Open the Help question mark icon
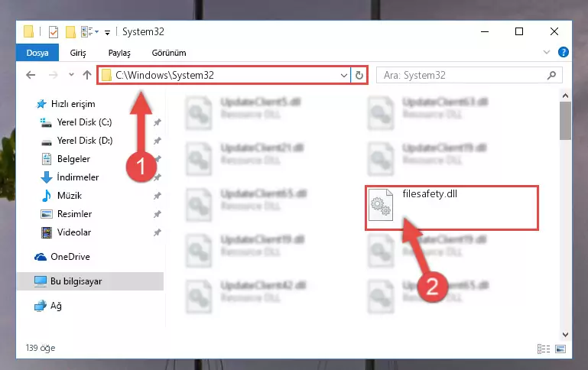 563,52
